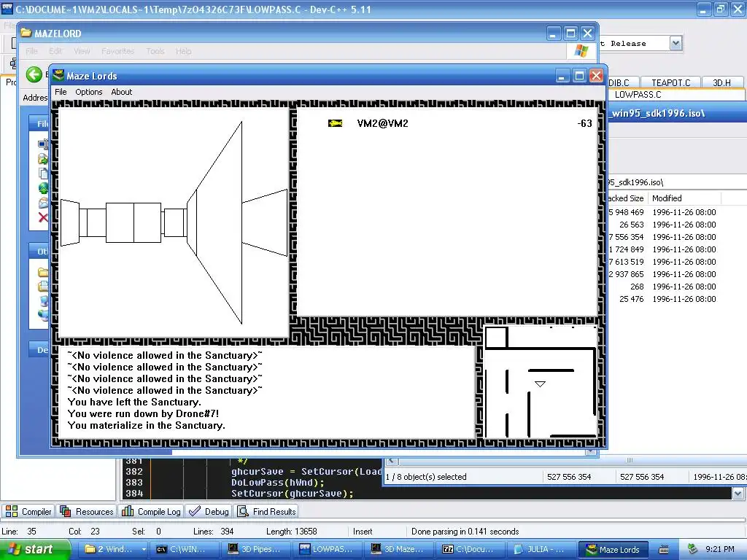Sort by the Modified column in 7-Zip
The image size is (747, 560).
[x=685, y=198]
